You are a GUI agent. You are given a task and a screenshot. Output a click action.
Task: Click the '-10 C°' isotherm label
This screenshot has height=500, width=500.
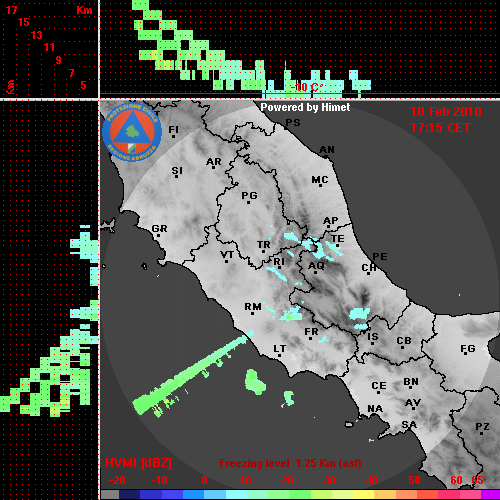click(x=306, y=87)
